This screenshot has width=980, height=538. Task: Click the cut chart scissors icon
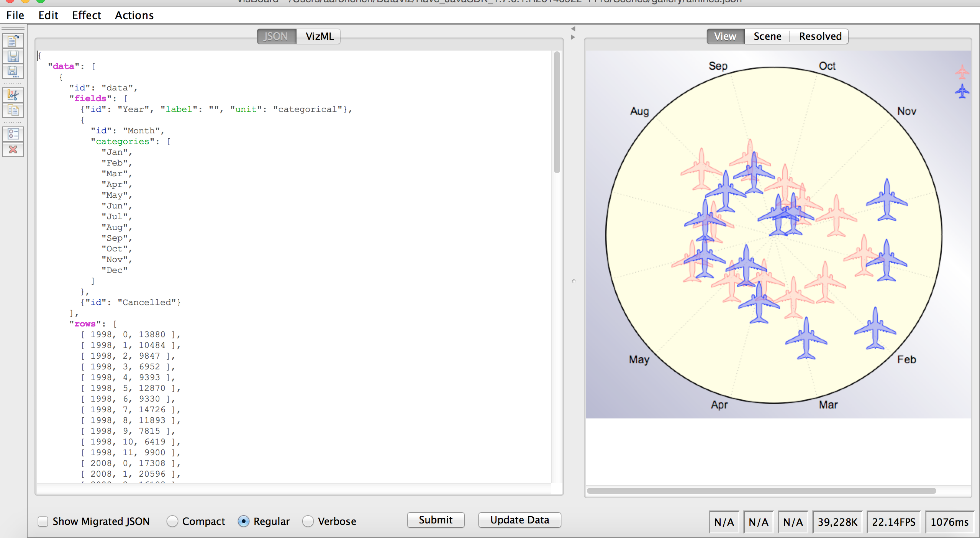[13, 95]
